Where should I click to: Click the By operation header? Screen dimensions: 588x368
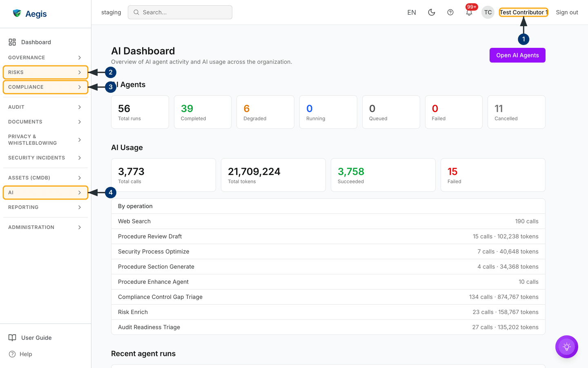click(135, 206)
